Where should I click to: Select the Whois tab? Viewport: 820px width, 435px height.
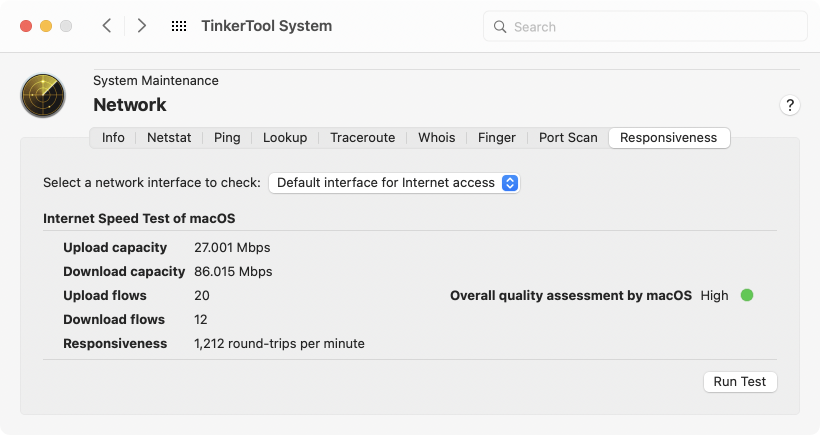[x=437, y=138]
